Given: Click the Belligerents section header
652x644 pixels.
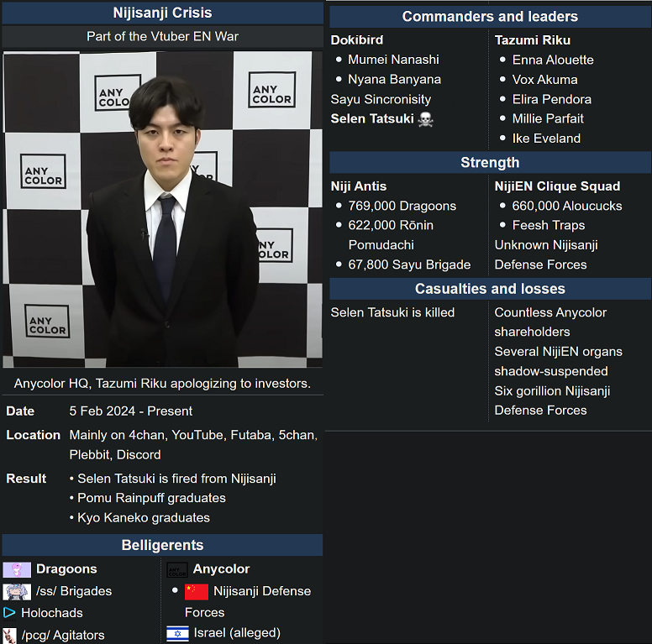Looking at the screenshot, I should click(x=163, y=545).
